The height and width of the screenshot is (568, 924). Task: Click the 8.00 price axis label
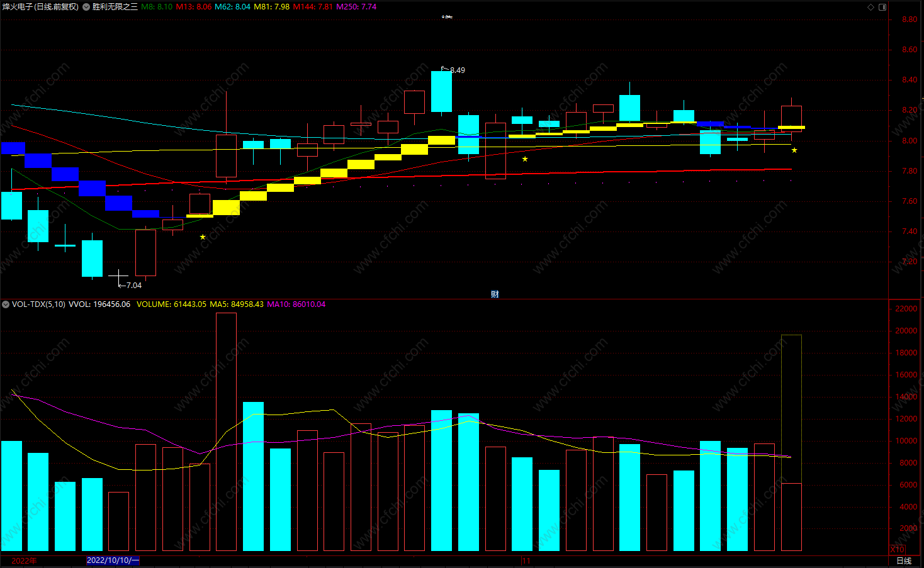(x=909, y=141)
